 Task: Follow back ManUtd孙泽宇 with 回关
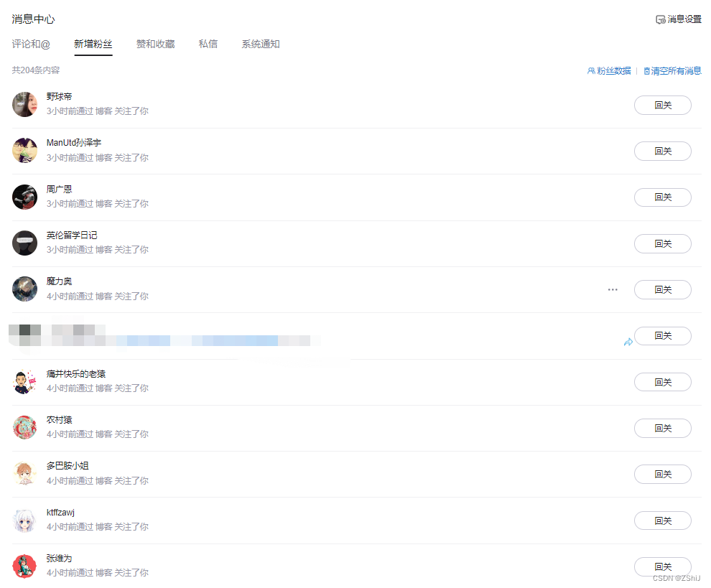click(x=662, y=151)
